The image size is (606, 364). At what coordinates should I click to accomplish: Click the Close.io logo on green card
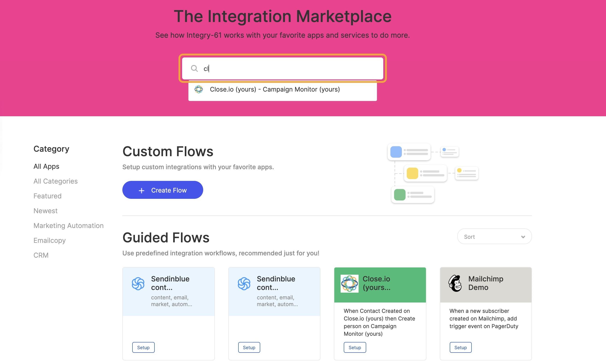pos(349,283)
